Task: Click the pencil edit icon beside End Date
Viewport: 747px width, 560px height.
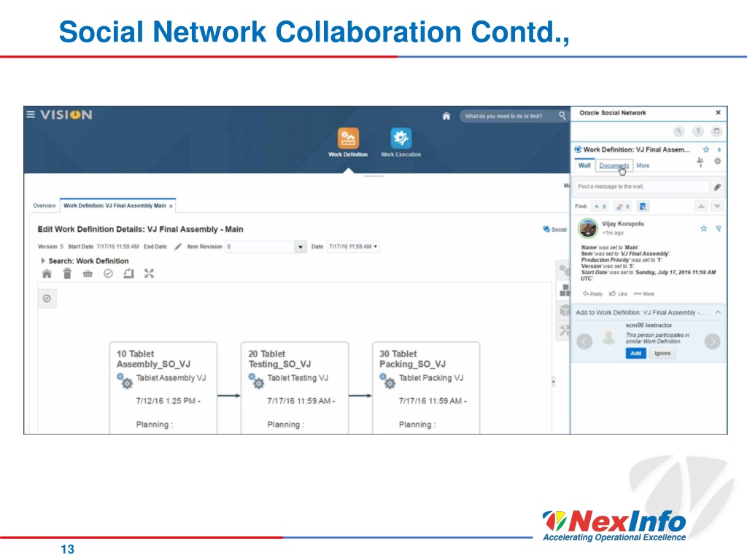Action: tap(178, 246)
